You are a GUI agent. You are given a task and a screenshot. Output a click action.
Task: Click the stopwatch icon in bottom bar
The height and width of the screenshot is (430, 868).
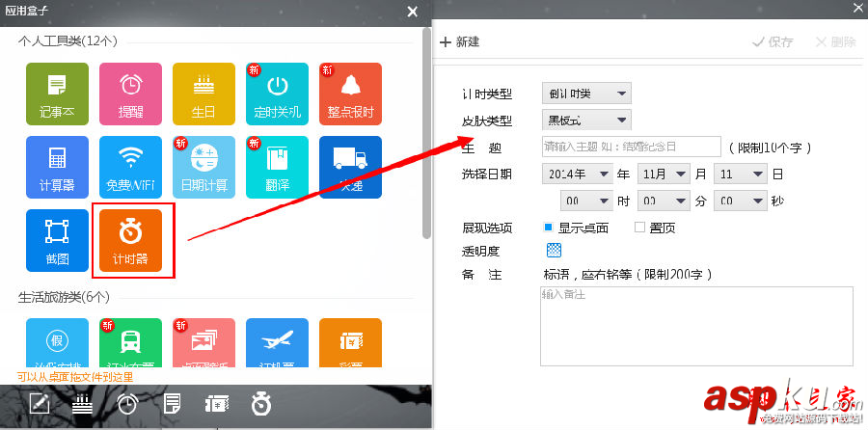click(x=260, y=404)
